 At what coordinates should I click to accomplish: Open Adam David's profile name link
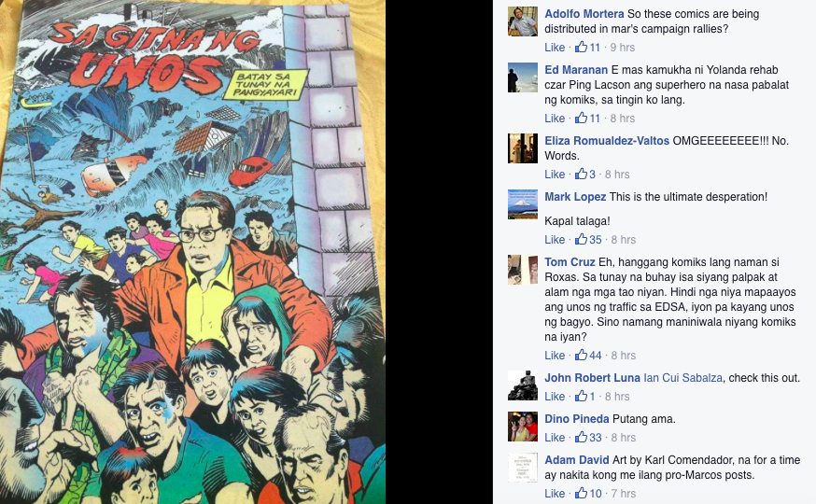tap(577, 460)
